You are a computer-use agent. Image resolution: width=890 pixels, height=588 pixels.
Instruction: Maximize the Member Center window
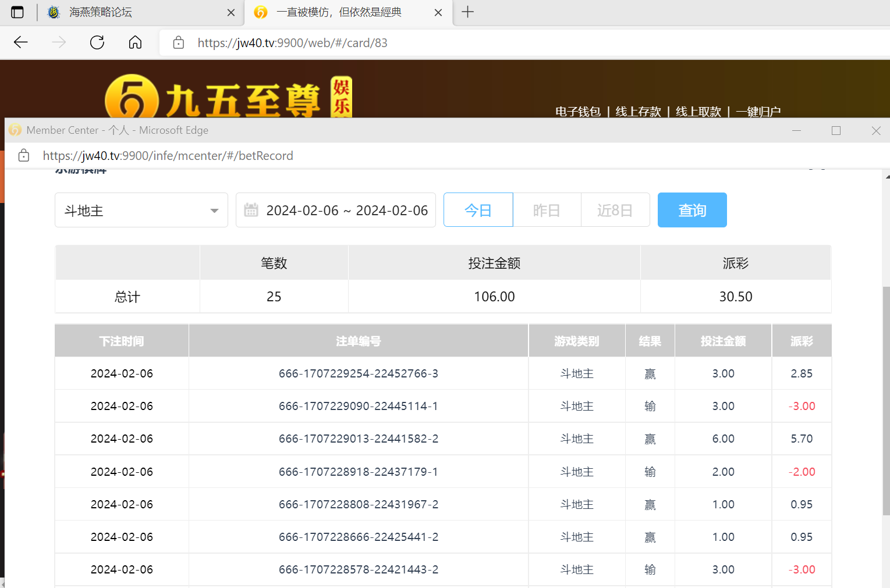tap(836, 130)
